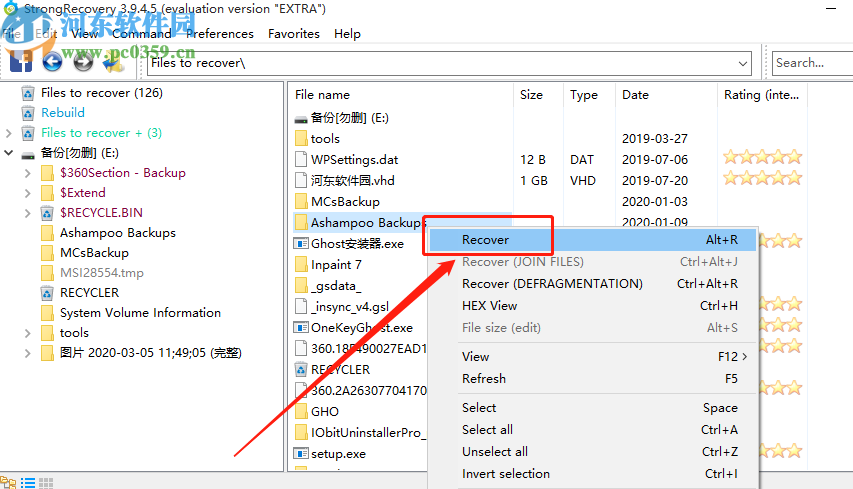Click the WPSettings.dat file icon
The image size is (853, 489).
pos(301,159)
